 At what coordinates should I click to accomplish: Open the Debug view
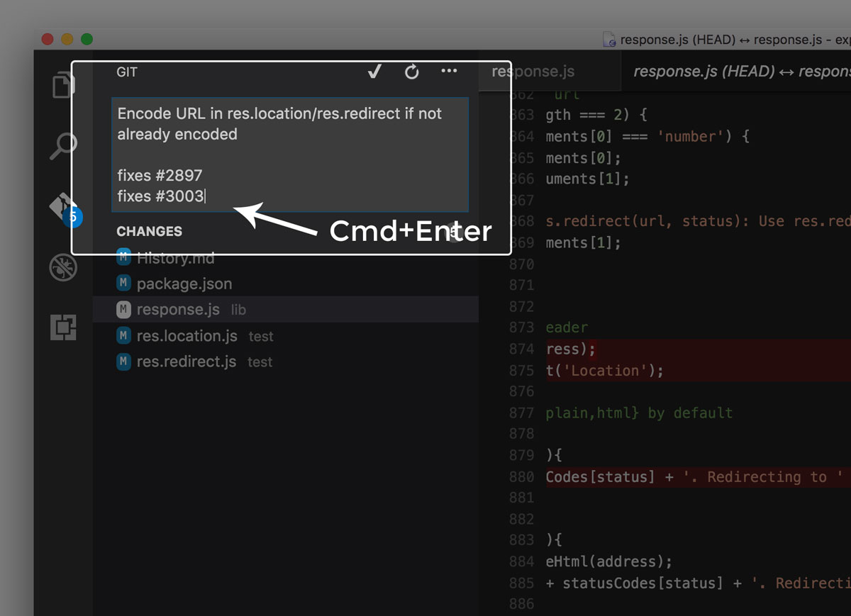point(62,267)
